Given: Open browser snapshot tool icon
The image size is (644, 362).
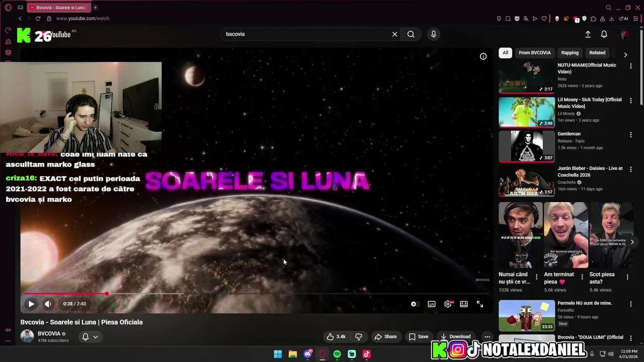Looking at the screenshot, I should click(508, 19).
